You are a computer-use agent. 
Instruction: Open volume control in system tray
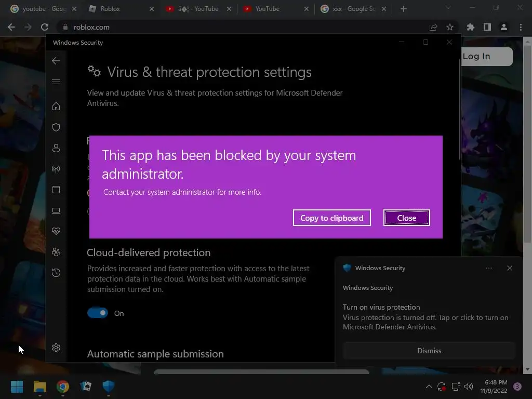(469, 387)
